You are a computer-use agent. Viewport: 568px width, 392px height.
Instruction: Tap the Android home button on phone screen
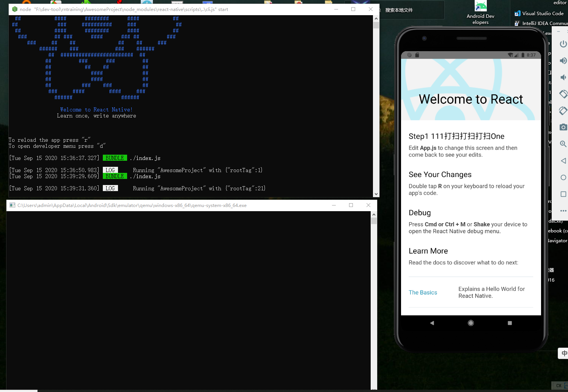471,323
